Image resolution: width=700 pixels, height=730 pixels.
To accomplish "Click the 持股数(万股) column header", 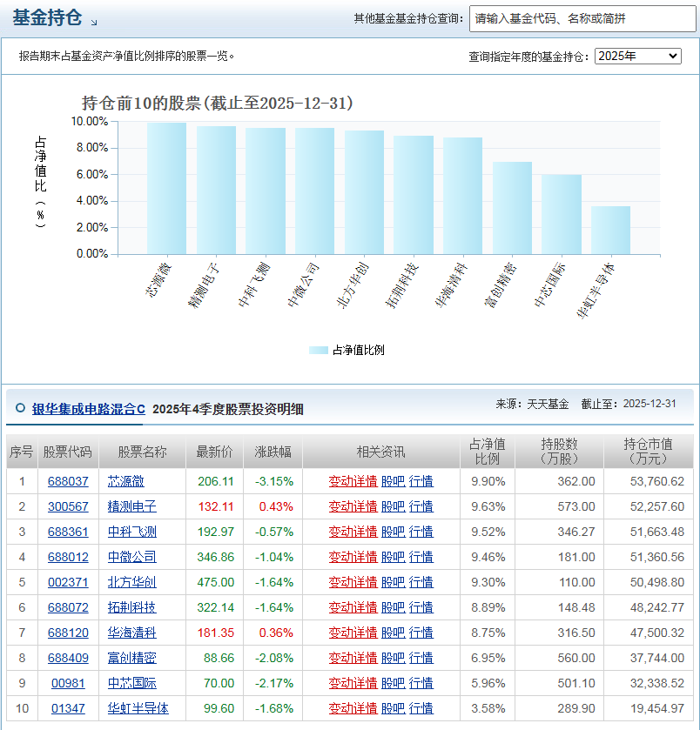I will pyautogui.click(x=559, y=452).
